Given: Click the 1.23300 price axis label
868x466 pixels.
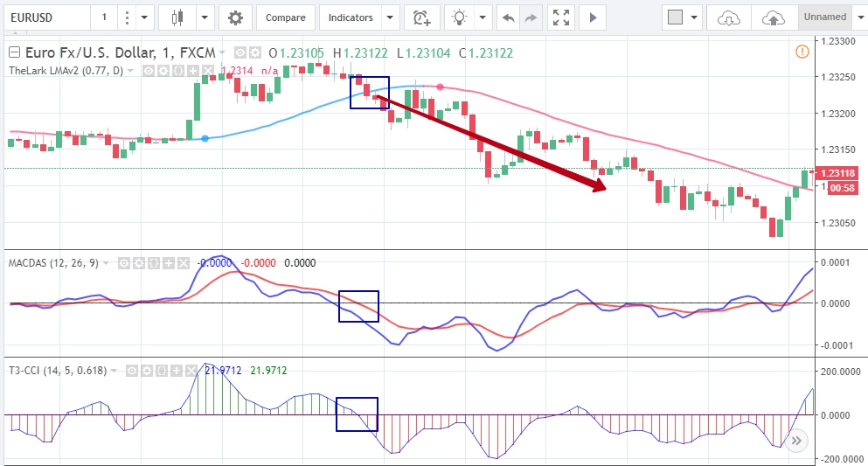Looking at the screenshot, I should pyautogui.click(x=838, y=41).
